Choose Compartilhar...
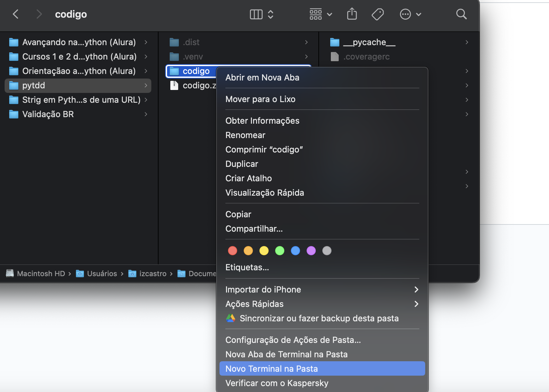The image size is (549, 392). [x=322, y=229]
